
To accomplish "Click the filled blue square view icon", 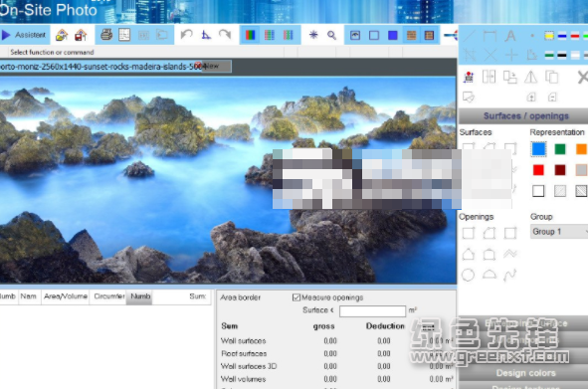I will pos(393,35).
